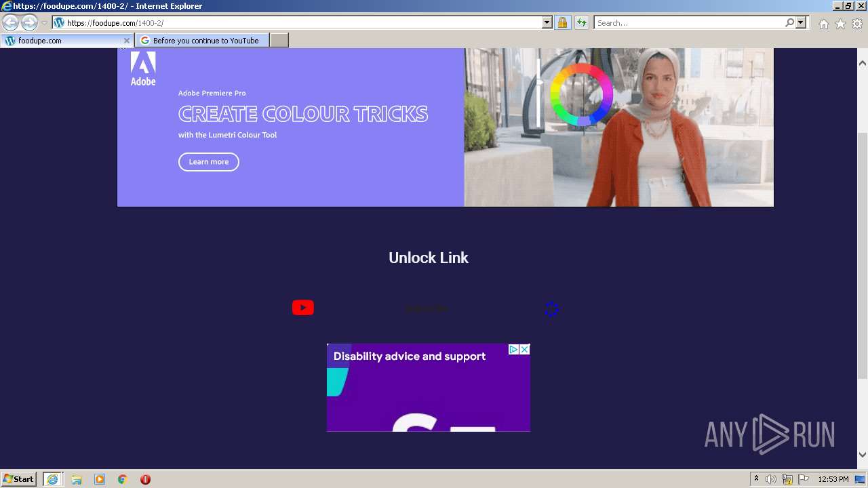This screenshot has height=488, width=868.
Task: Click the colour wheel in the Adobe ad
Action: click(x=581, y=95)
